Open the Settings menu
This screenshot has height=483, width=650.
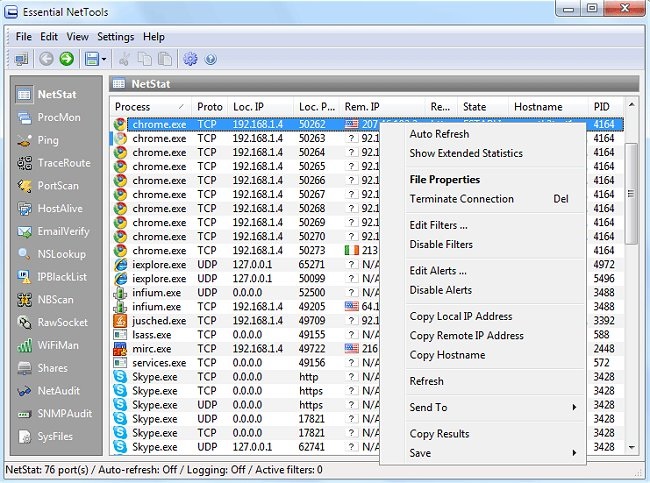click(115, 37)
